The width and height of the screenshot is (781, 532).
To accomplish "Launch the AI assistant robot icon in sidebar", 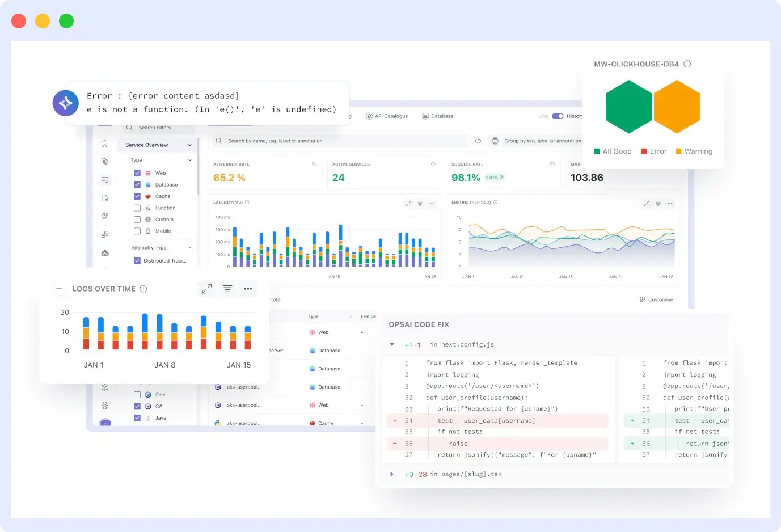I will coord(105,253).
